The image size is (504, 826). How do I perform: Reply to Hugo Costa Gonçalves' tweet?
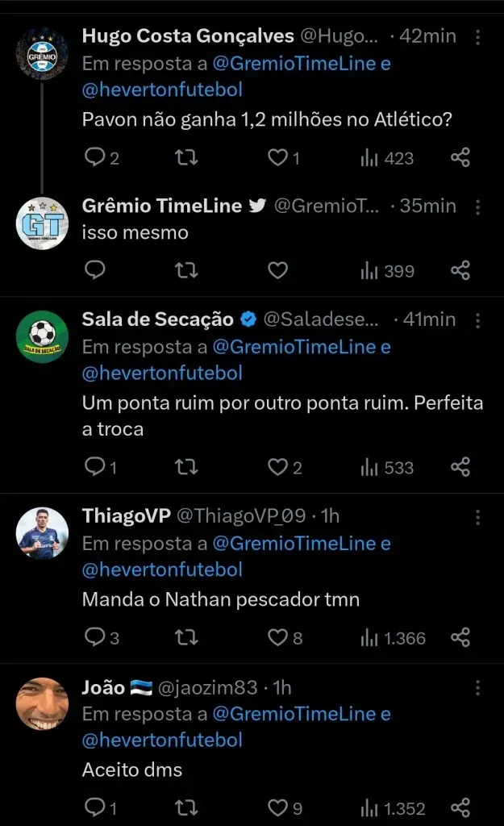point(95,158)
